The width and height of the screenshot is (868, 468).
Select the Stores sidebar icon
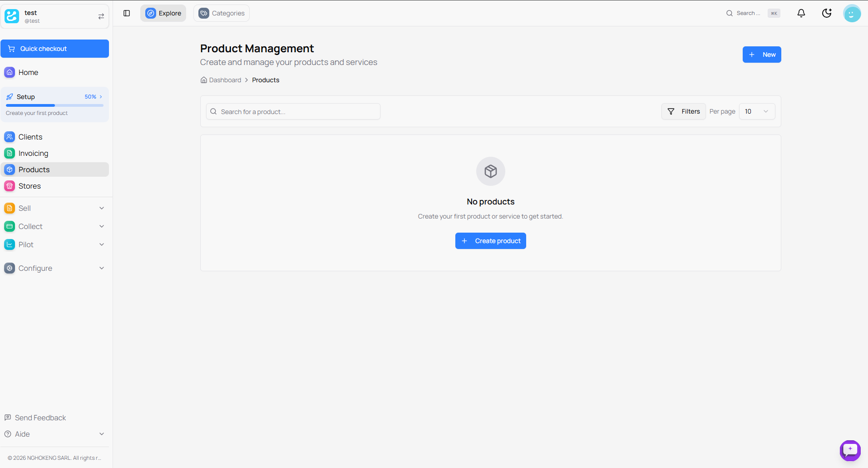coord(10,186)
